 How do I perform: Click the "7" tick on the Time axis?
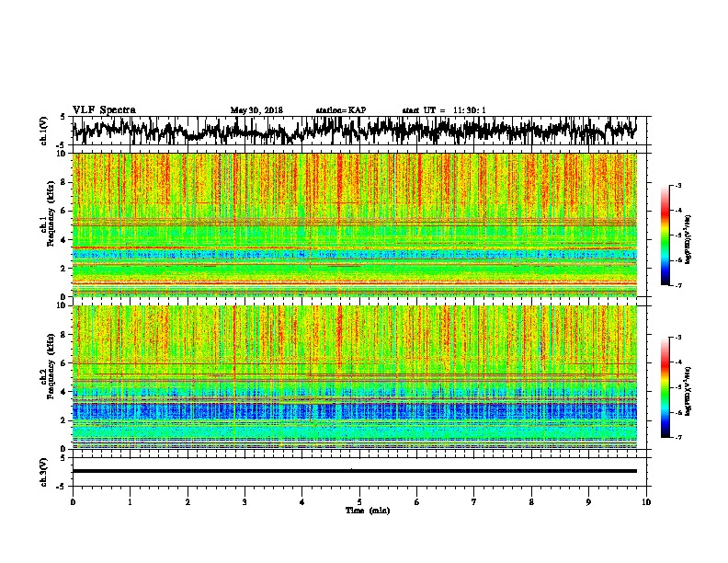pos(474,502)
